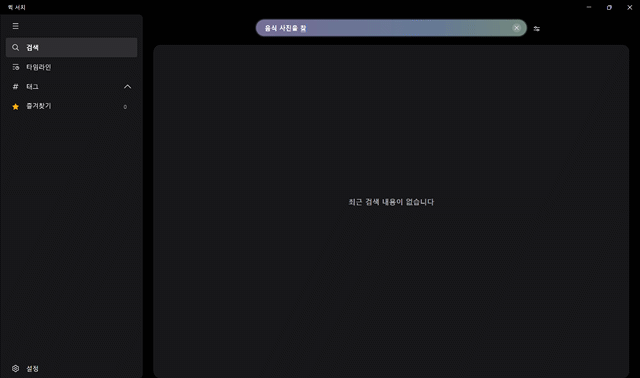Maximize or restore the window
The width and height of the screenshot is (640, 378).
point(609,7)
